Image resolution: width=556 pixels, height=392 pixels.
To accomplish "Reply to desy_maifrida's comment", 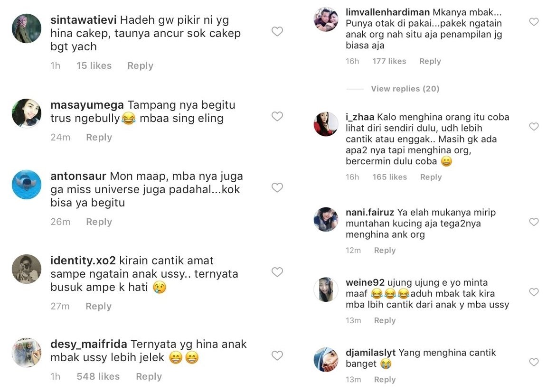I will [149, 376].
